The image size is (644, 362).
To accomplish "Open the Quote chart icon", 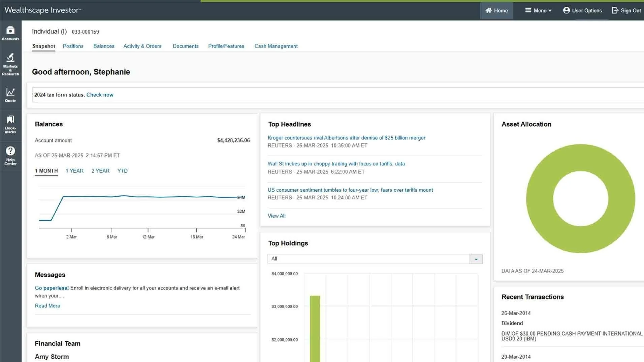I will click(x=10, y=95).
